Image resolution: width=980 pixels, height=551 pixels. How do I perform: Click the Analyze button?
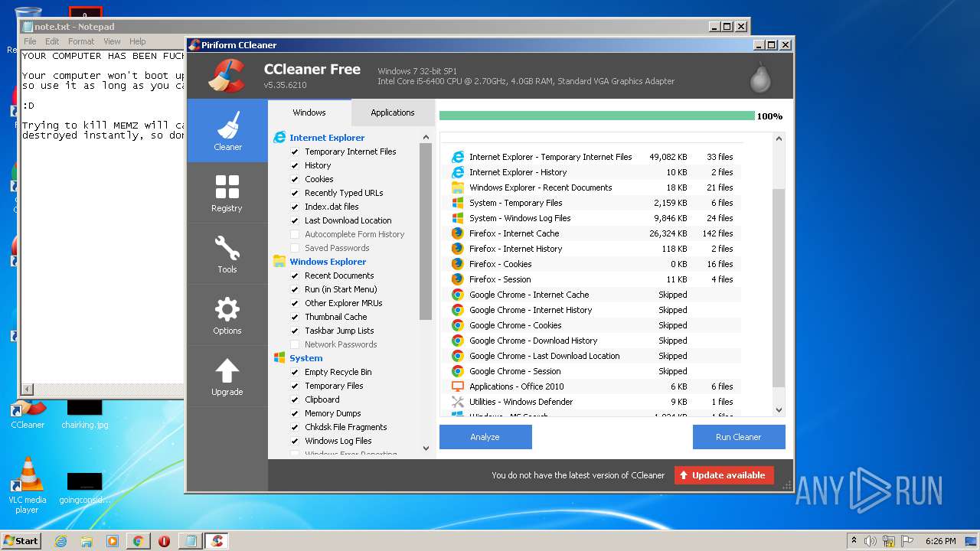(485, 437)
